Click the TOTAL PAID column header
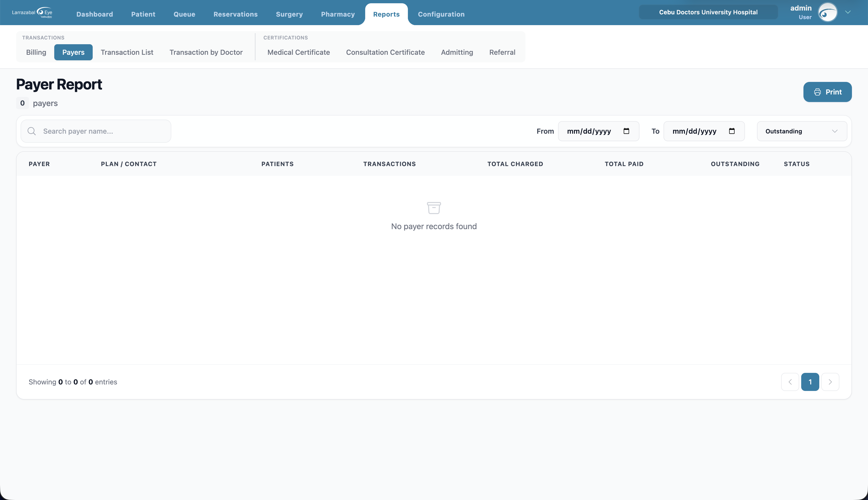Screen dimensions: 868x500 (x=624, y=164)
